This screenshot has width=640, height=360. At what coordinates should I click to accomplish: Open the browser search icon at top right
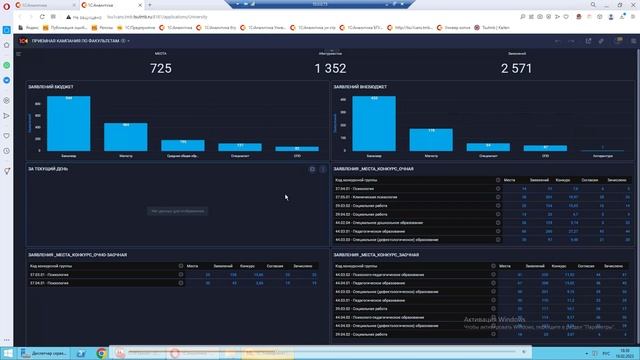(x=593, y=4)
